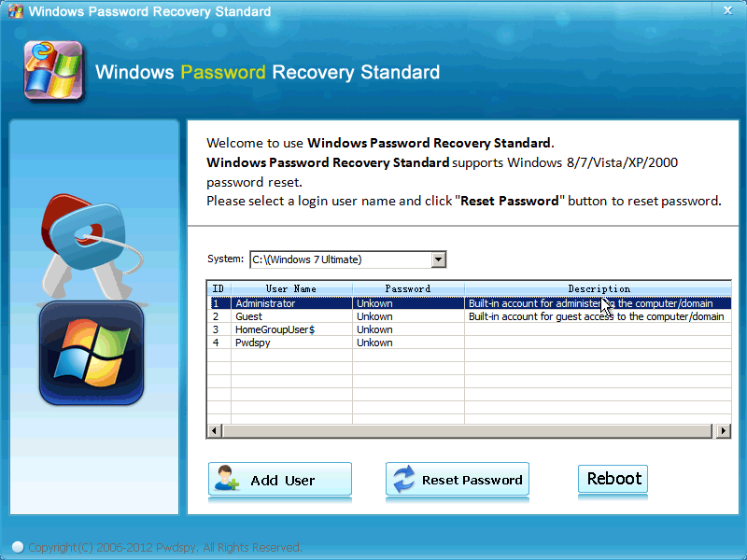Click the Reset Password button
Viewport: 747px width, 560px height.
(x=458, y=480)
